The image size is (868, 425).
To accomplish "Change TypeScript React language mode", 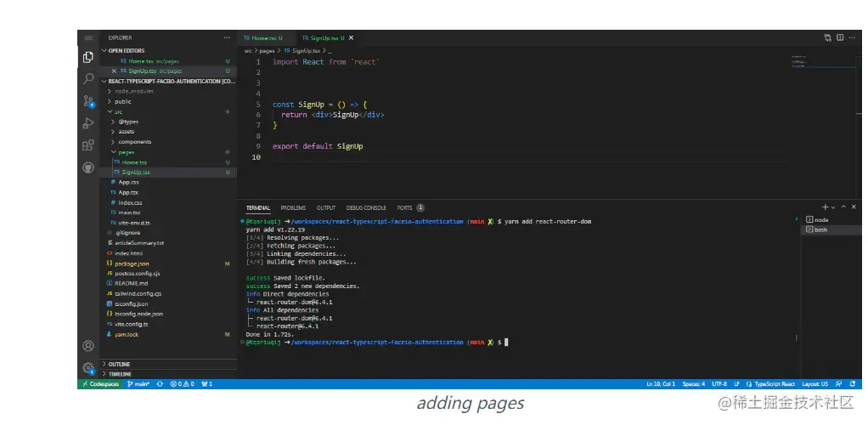I will tap(770, 384).
